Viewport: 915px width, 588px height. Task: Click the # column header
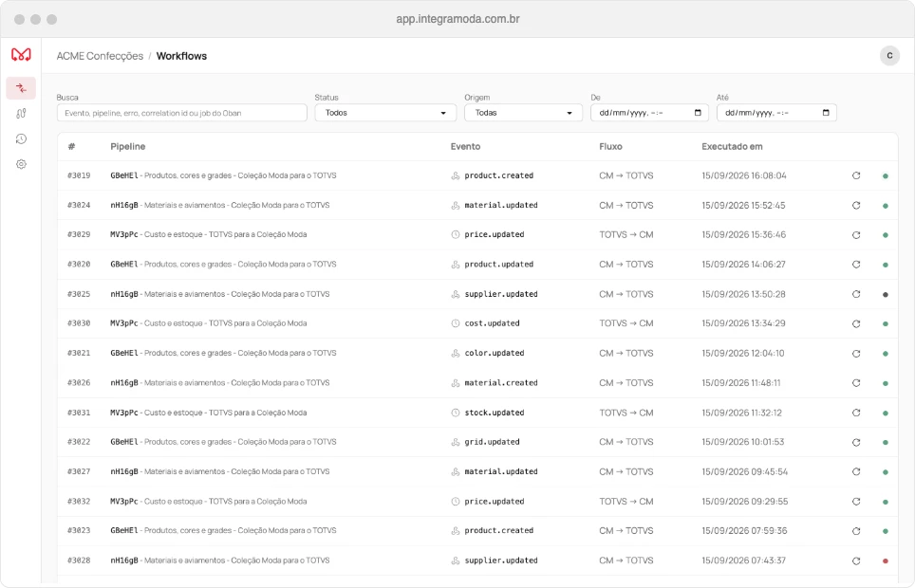tap(71, 146)
